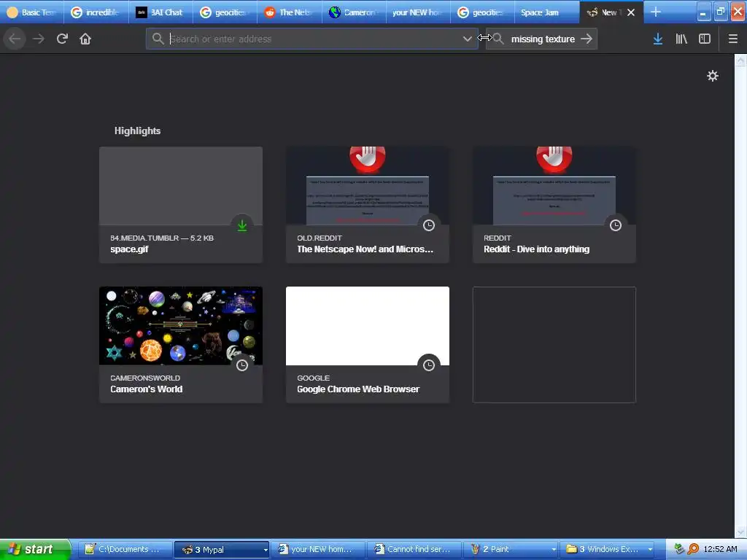Open Reddit - Dive into anything highlight

554,205
